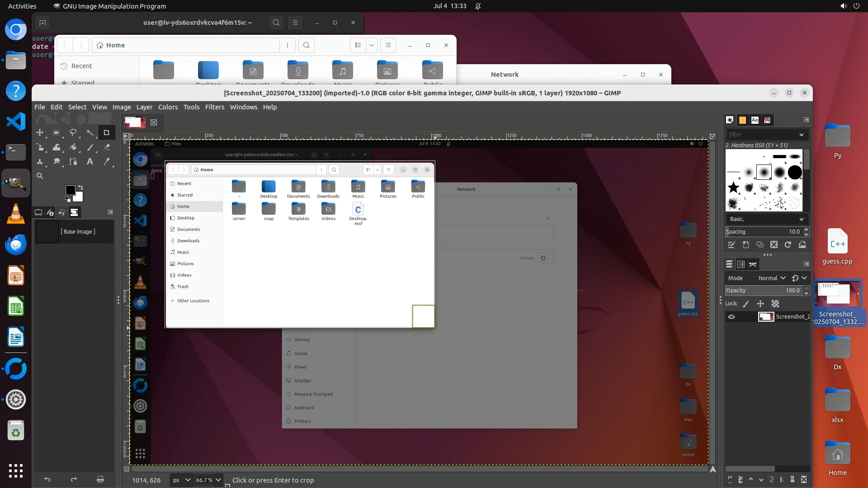This screenshot has height=488, width=868.
Task: Select the Clone stamp tool
Action: click(40, 161)
